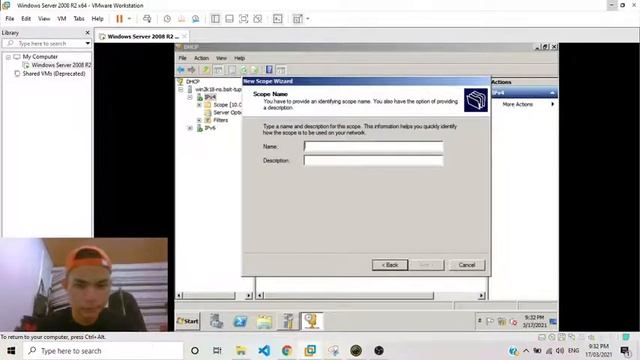This screenshot has height=360, width=640.
Task: Open the DHCP window Help menu
Action: point(240,58)
